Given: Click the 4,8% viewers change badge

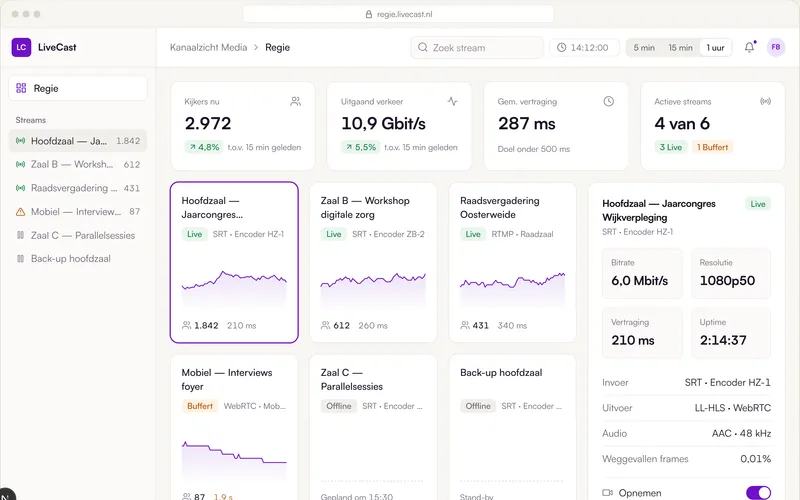Looking at the screenshot, I should coord(204,147).
